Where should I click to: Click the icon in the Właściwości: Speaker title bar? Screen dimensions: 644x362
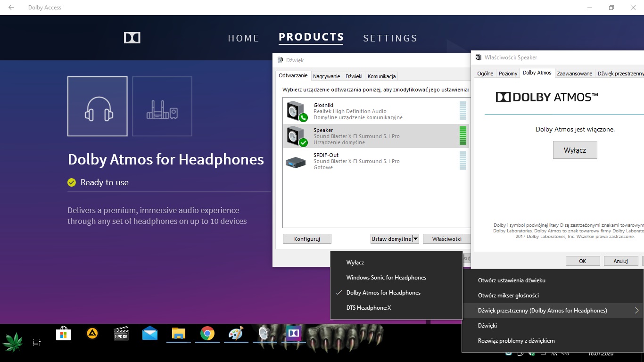[x=478, y=58]
